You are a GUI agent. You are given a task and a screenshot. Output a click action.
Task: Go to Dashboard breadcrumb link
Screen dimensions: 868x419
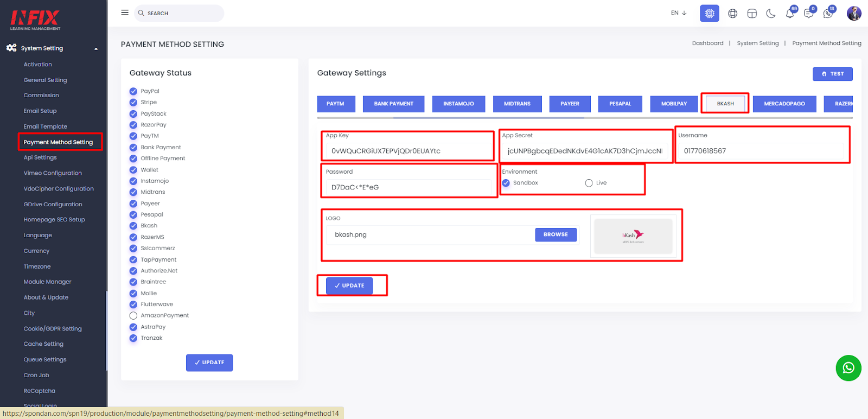tap(707, 43)
